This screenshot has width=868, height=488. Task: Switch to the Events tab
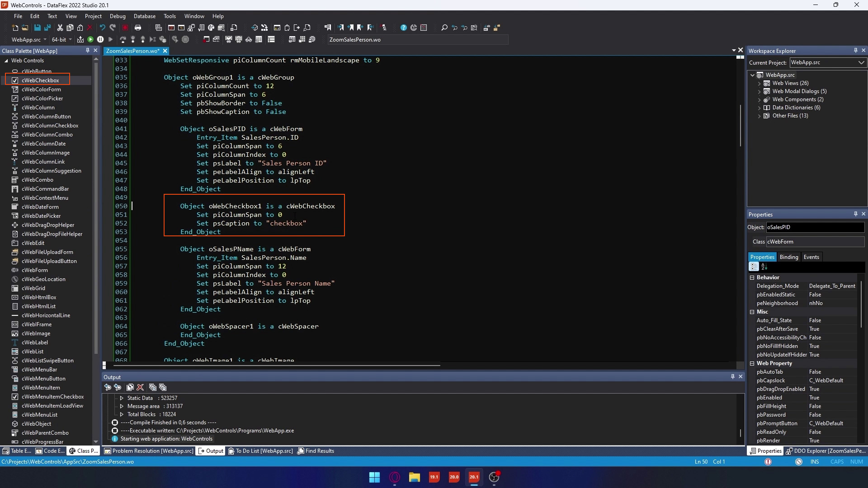(x=811, y=257)
